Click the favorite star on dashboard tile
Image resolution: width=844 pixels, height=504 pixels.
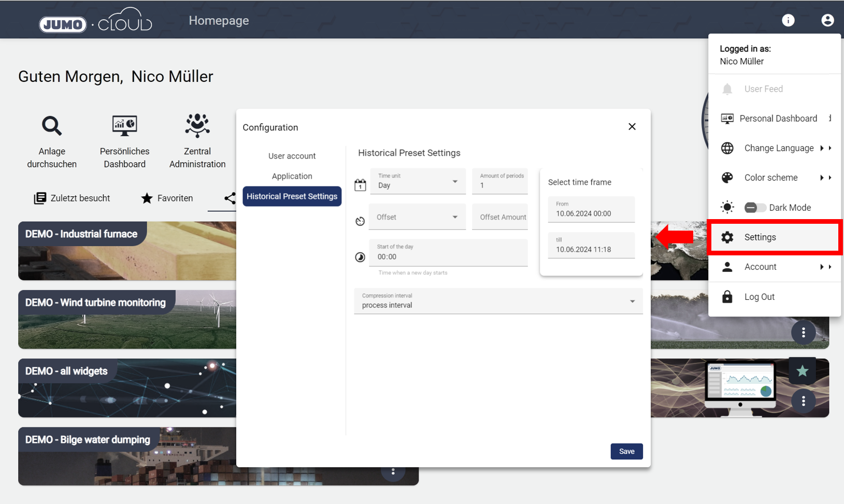point(802,371)
